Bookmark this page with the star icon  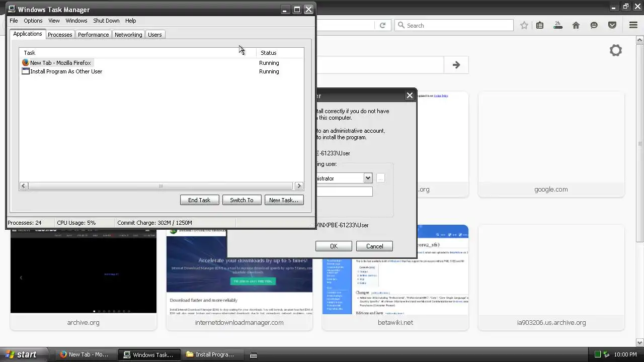pyautogui.click(x=524, y=25)
